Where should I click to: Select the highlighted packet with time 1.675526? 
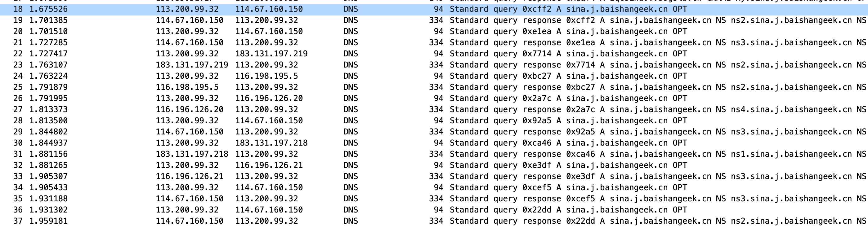click(x=434, y=9)
